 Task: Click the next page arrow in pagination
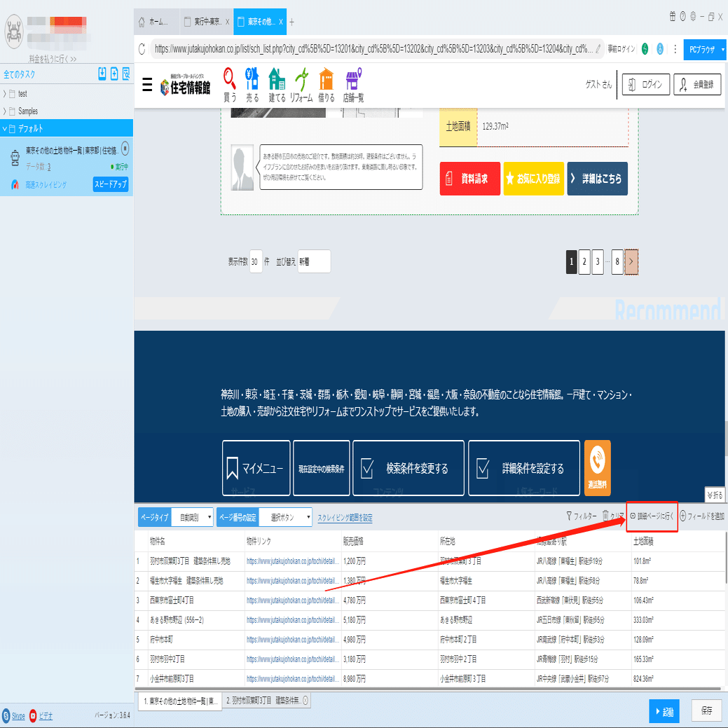[631, 262]
